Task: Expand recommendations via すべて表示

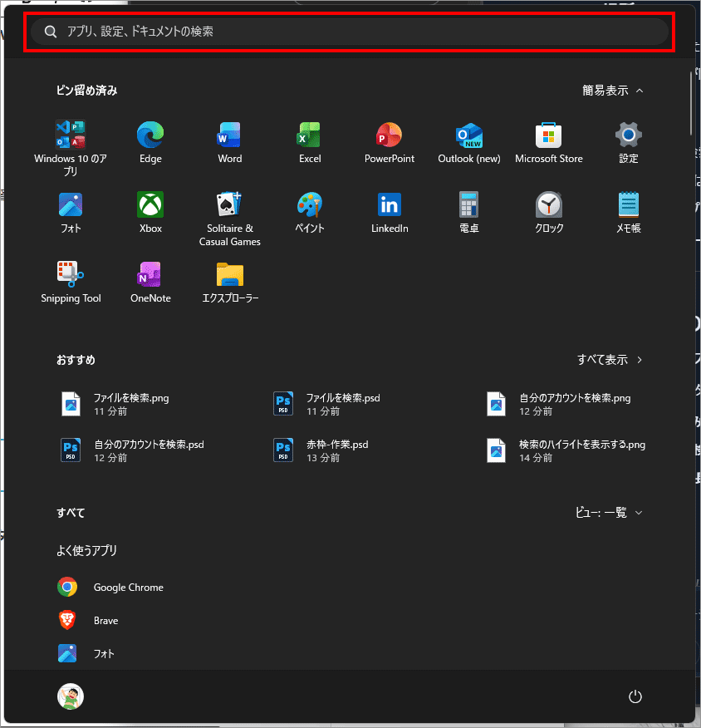Action: pyautogui.click(x=610, y=360)
